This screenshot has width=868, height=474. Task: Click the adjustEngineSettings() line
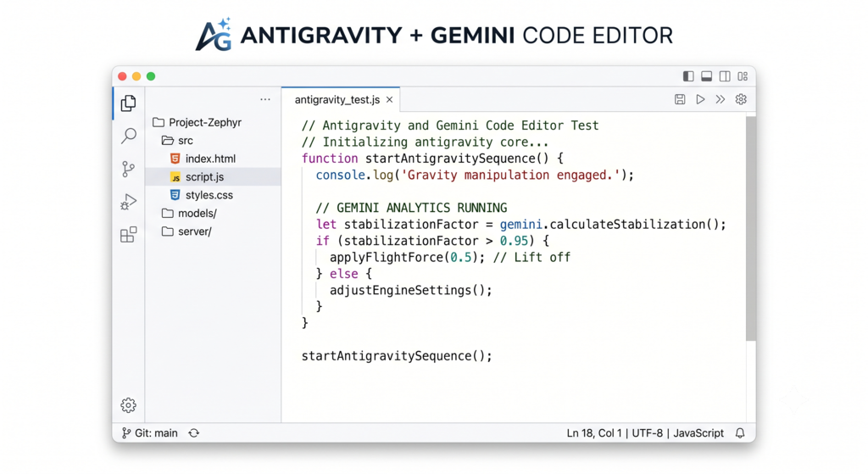coord(411,290)
